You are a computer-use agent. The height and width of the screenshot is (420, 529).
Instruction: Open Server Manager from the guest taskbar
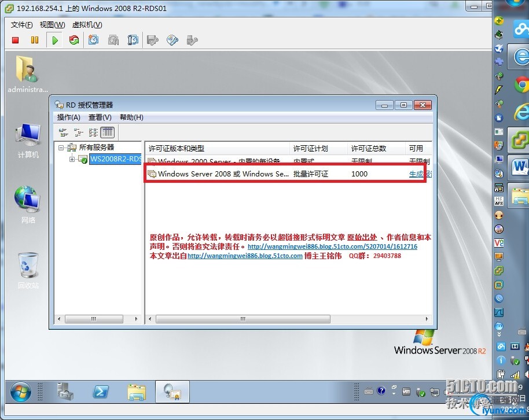(x=65, y=391)
